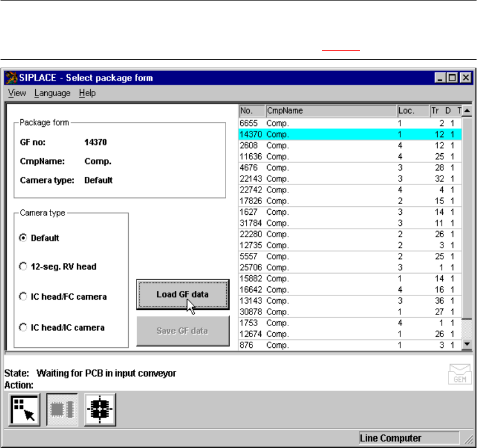Click the D column header
The height and width of the screenshot is (448, 477).
pos(448,111)
